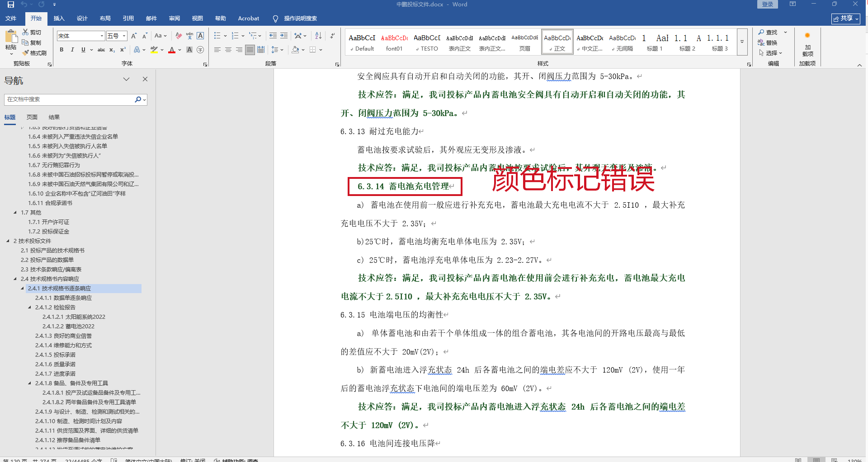
Task: Click the Clear Formatting eraser icon
Action: [x=179, y=36]
